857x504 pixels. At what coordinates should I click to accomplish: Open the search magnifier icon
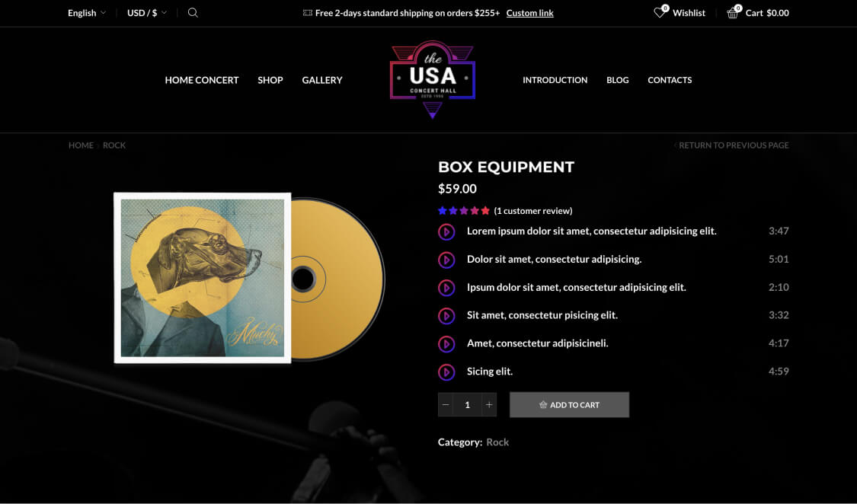[193, 12]
